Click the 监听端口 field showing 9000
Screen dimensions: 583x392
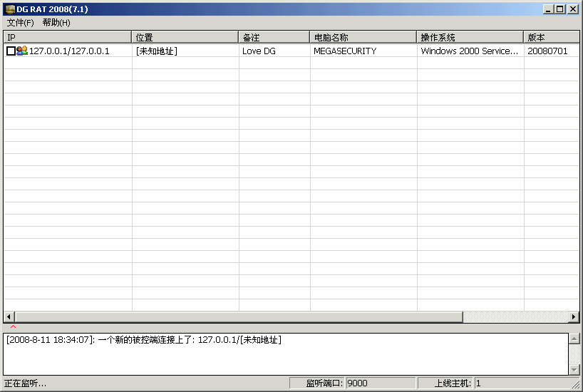[380, 383]
